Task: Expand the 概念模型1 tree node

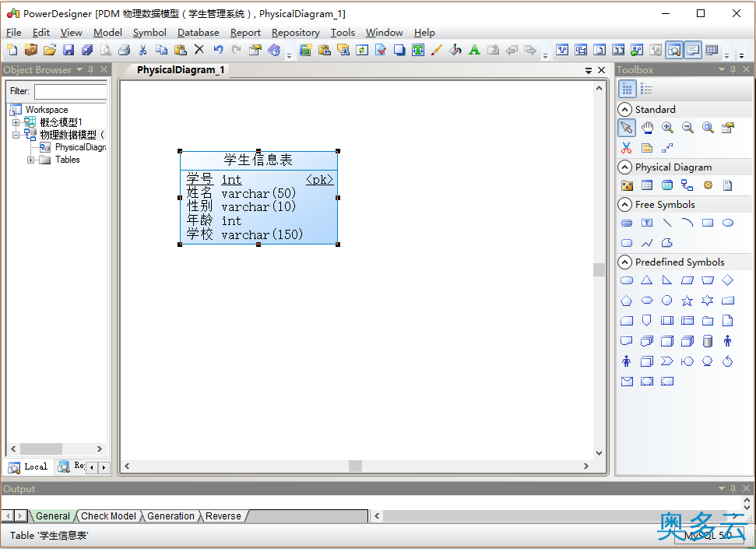Action: 16,122
